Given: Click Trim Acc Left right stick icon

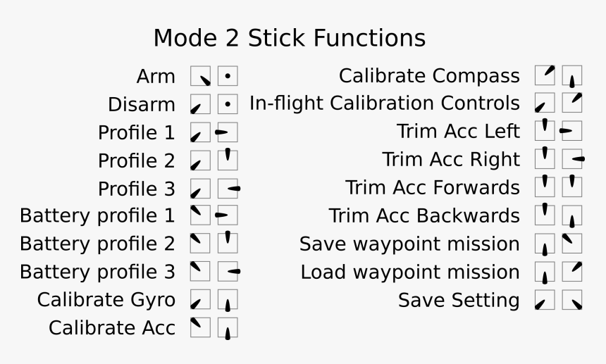Looking at the screenshot, I should click(572, 132).
